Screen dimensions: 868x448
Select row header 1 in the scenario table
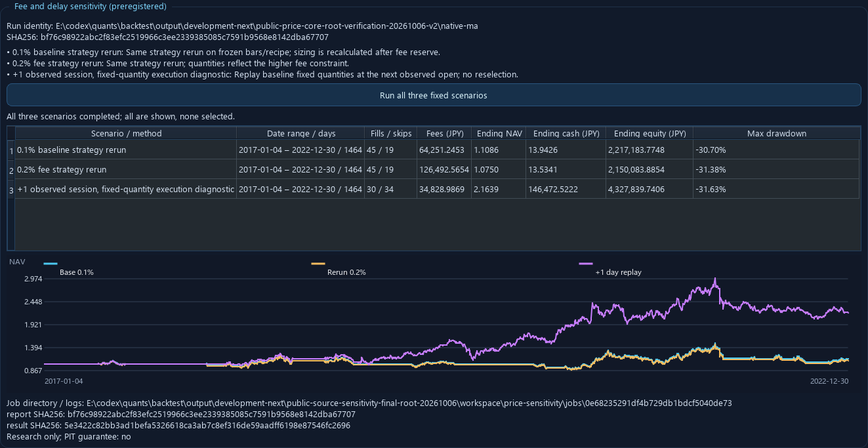coord(11,150)
